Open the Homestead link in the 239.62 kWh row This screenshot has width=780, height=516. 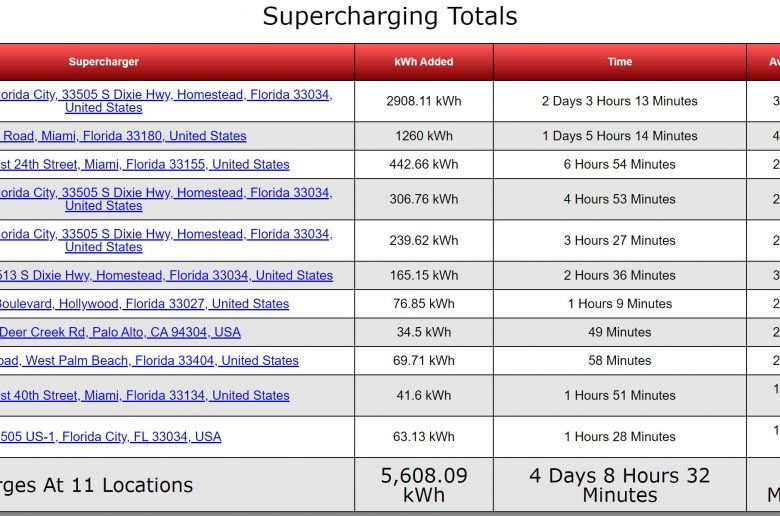click(x=166, y=240)
